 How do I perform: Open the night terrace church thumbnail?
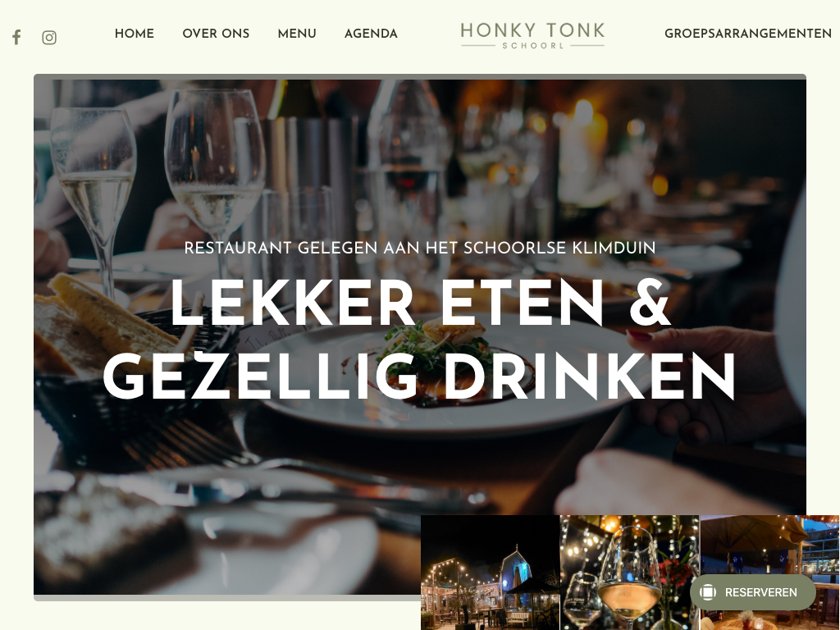tap(491, 572)
